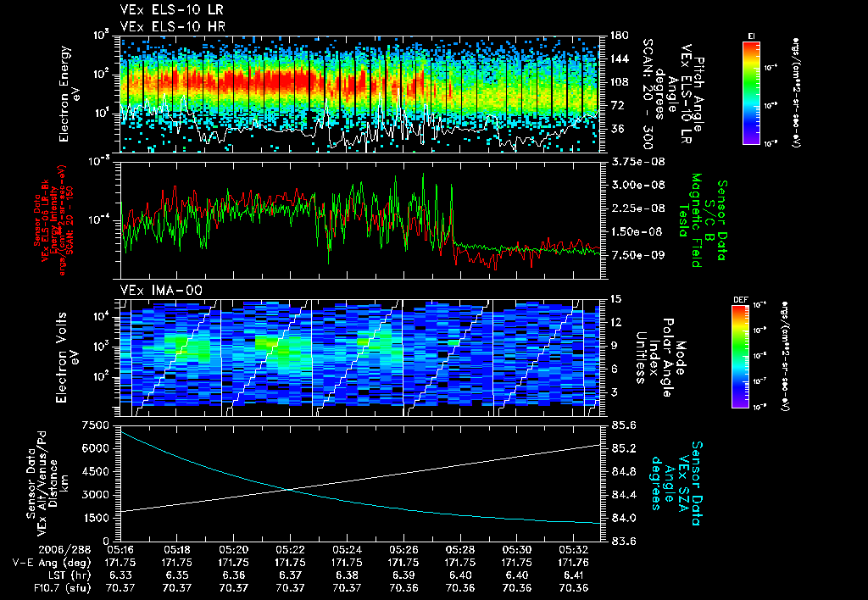The height and width of the screenshot is (600, 868).
Task: Click the polar angle index tick 15
Action: [615, 299]
